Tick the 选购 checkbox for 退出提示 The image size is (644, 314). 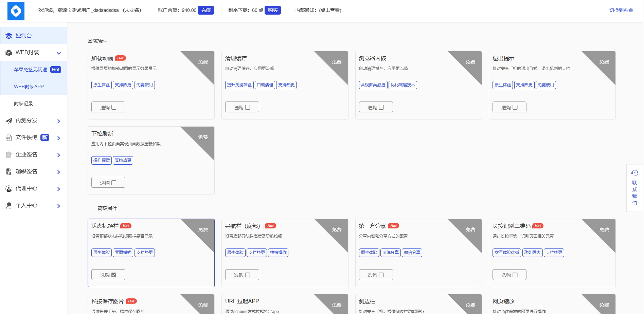coord(515,107)
